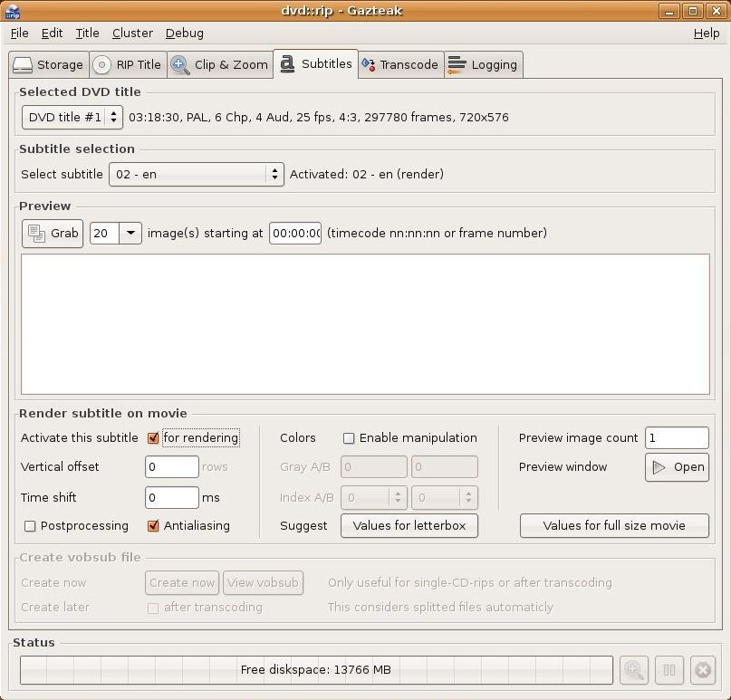Open the DVD title #1 selector

click(72, 117)
